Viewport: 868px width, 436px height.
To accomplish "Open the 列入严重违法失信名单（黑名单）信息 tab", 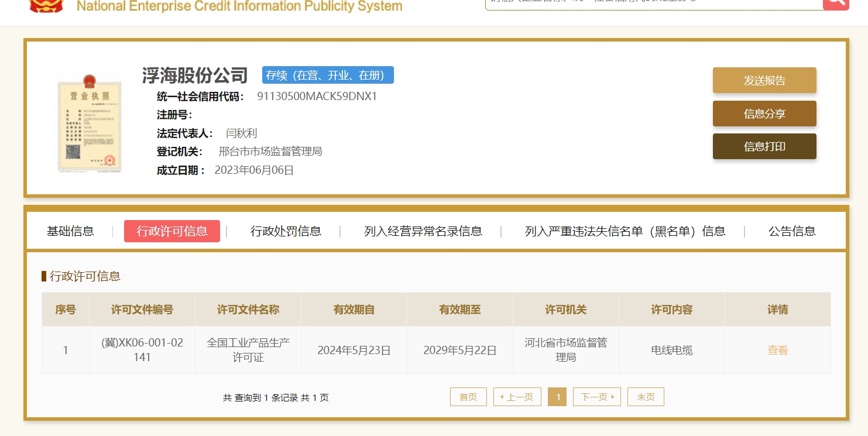I will point(625,231).
